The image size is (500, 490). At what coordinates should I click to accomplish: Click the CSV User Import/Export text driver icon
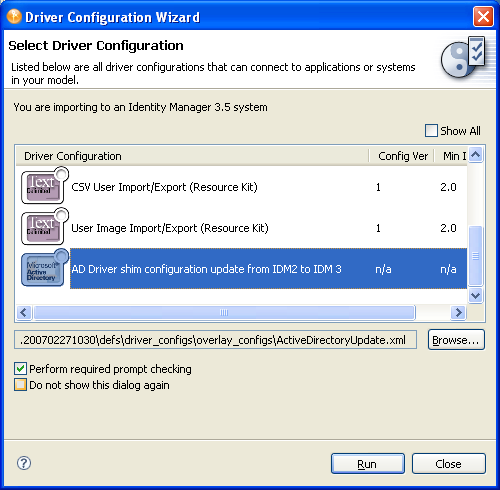pos(45,186)
